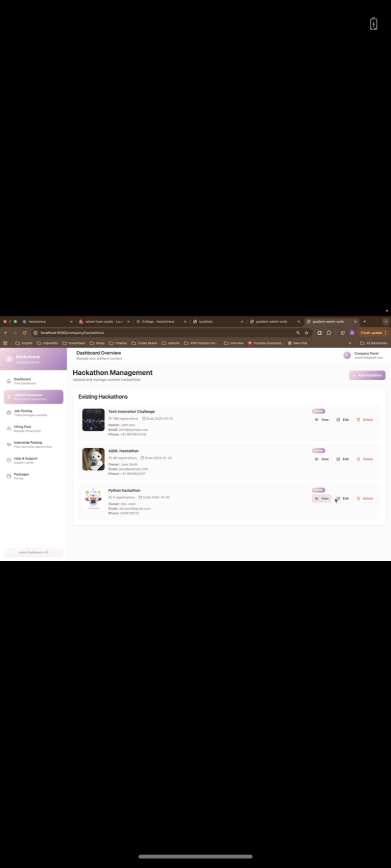Select Job Posting in sidebar
Viewport: 391px width, 868px height.
pyautogui.click(x=23, y=412)
